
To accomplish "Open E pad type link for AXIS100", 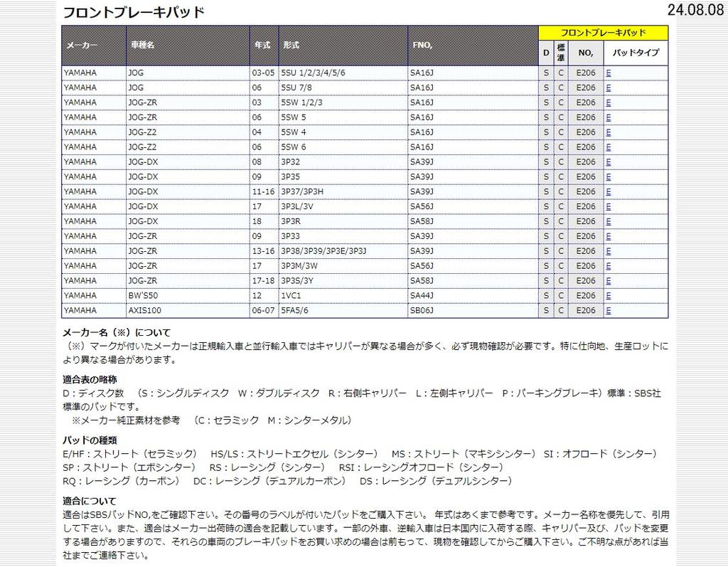I will (609, 310).
